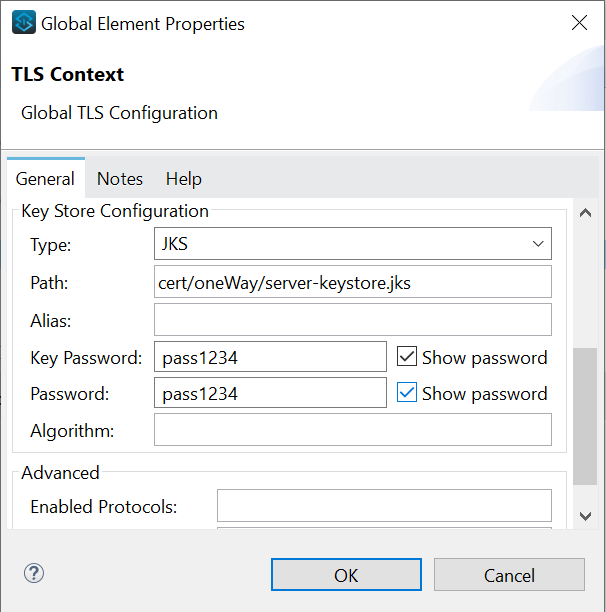Toggle Show password for Key Password
This screenshot has width=606, height=612.
coord(407,357)
